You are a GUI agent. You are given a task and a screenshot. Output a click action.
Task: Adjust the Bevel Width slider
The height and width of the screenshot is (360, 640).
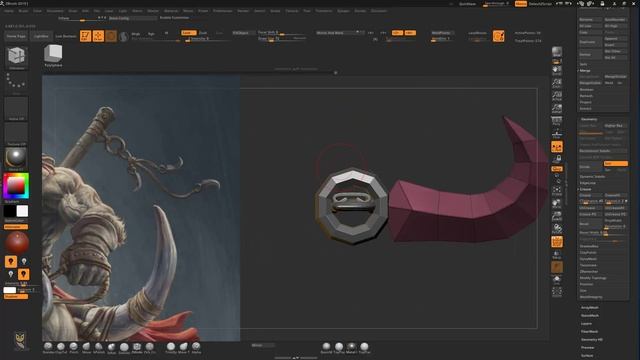(603, 233)
